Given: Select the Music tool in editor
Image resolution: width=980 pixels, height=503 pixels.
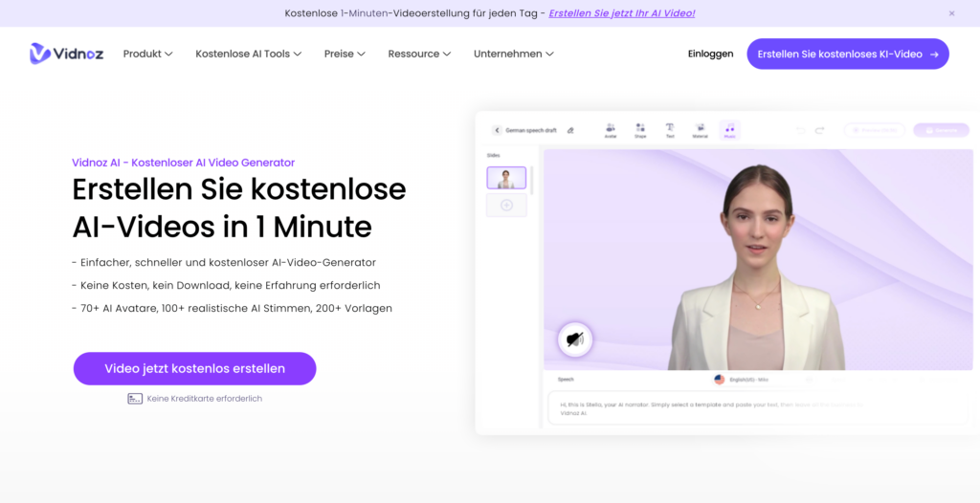Looking at the screenshot, I should pyautogui.click(x=729, y=130).
